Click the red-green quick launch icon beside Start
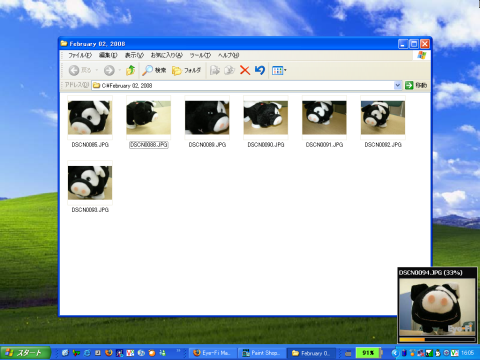This screenshot has width=480, height=360. 76,353
